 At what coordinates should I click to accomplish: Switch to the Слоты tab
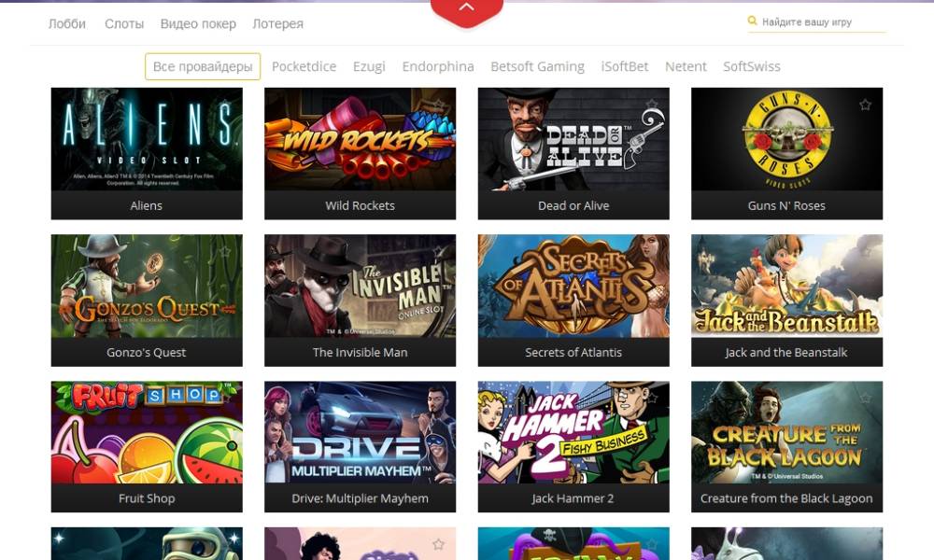tap(124, 24)
